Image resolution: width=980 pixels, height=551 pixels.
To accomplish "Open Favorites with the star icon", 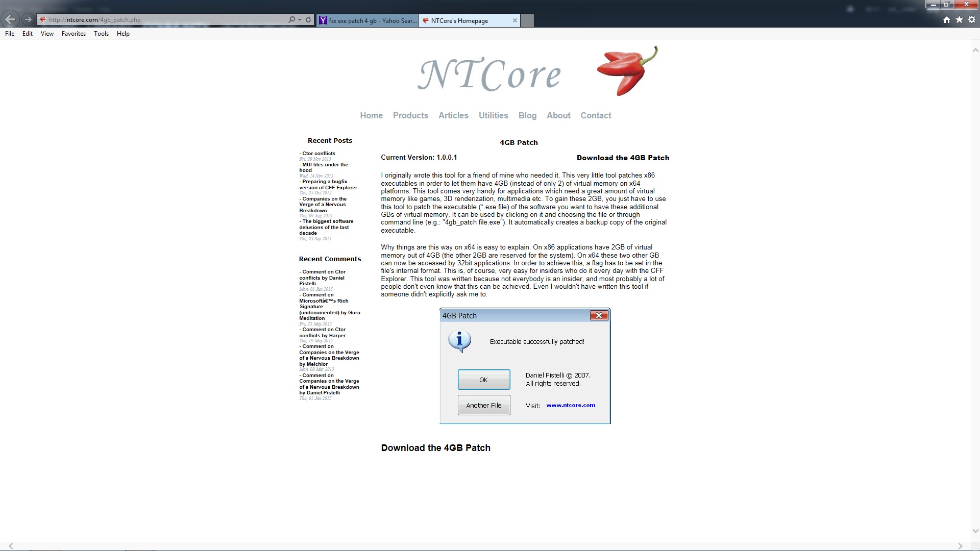I will point(959,20).
